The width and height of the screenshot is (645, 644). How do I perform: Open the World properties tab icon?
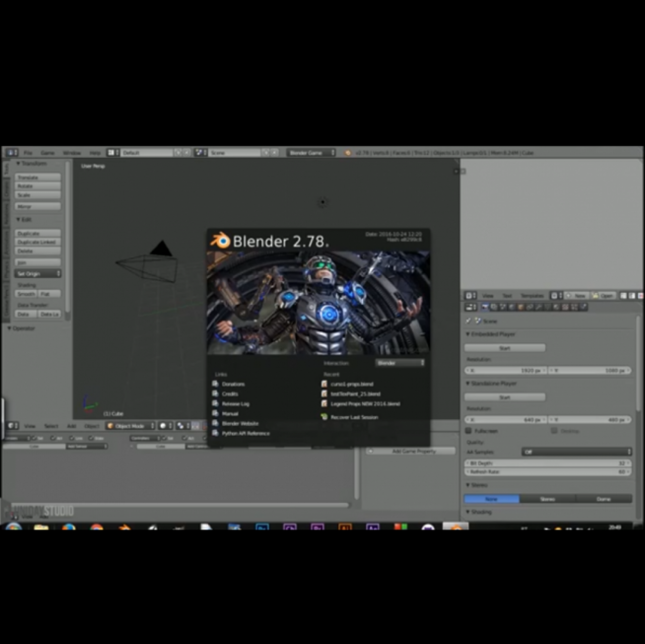512,307
